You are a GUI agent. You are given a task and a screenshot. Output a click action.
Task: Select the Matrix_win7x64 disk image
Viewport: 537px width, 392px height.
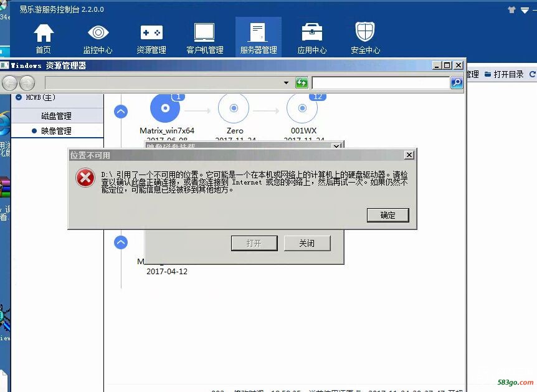[165, 108]
